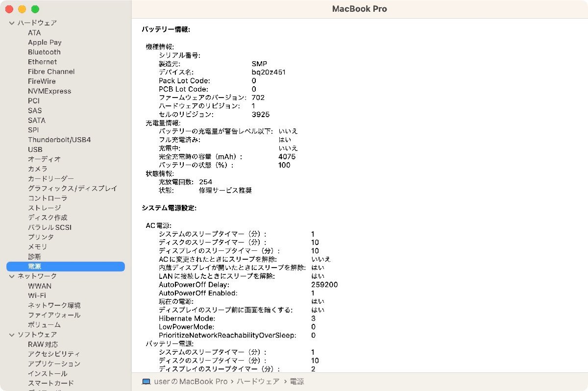Click the MacBook Pro window title
This screenshot has width=588, height=391.
point(360,9)
